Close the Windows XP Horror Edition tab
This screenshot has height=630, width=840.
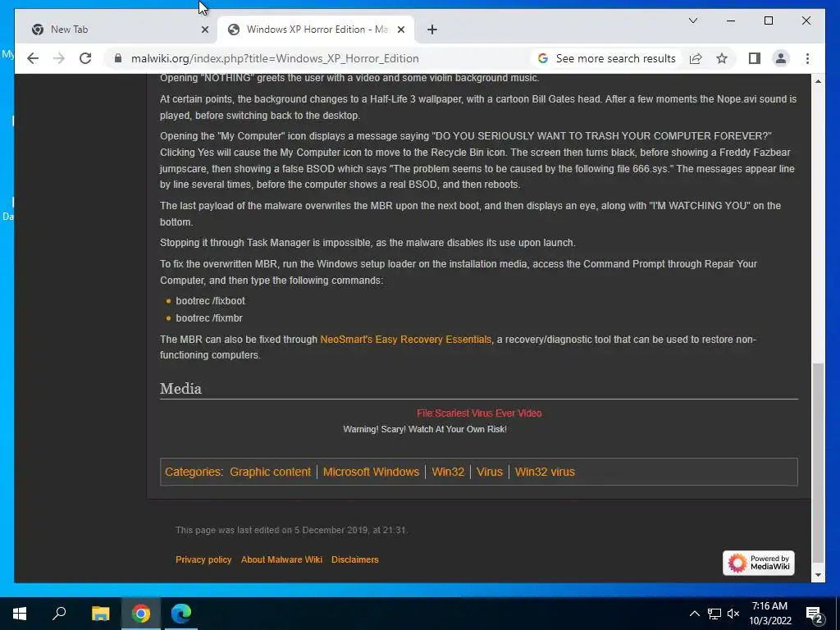coord(400,30)
